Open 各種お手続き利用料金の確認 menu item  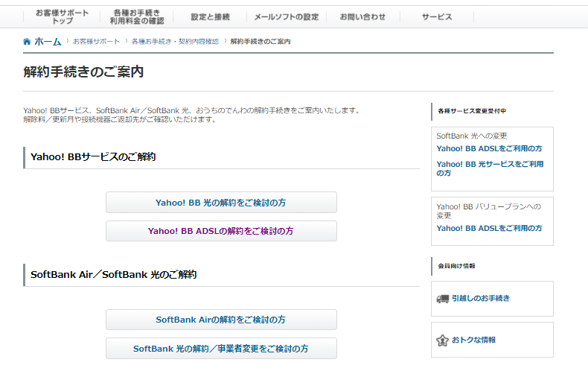pyautogui.click(x=137, y=17)
